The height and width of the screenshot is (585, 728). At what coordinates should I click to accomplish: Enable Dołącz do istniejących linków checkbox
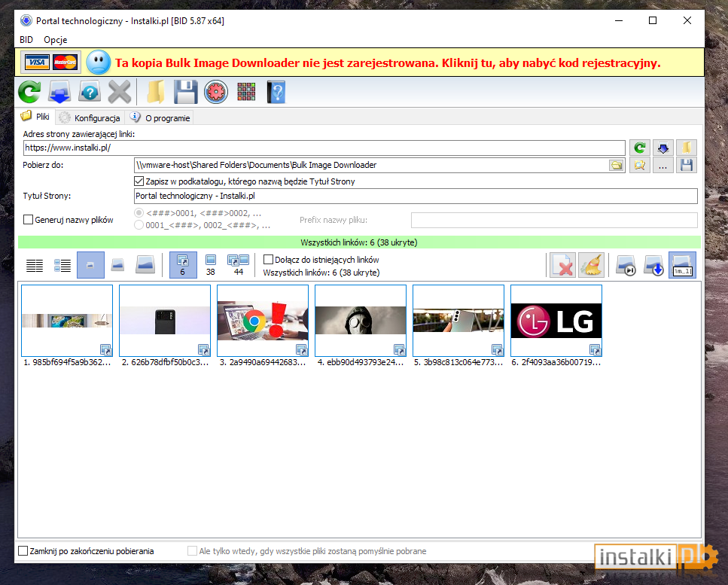(x=268, y=260)
